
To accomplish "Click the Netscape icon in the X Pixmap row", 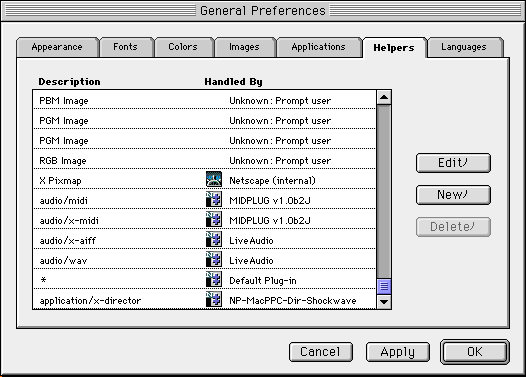I will [x=214, y=179].
